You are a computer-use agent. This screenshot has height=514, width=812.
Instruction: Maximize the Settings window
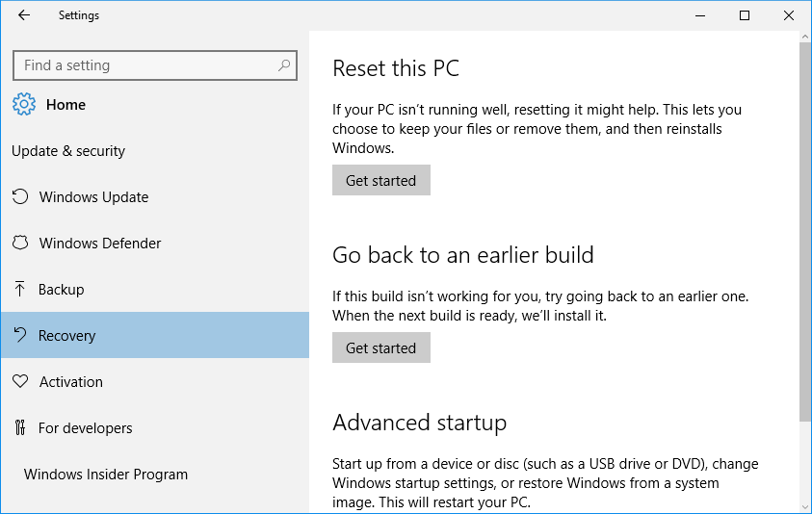point(745,15)
